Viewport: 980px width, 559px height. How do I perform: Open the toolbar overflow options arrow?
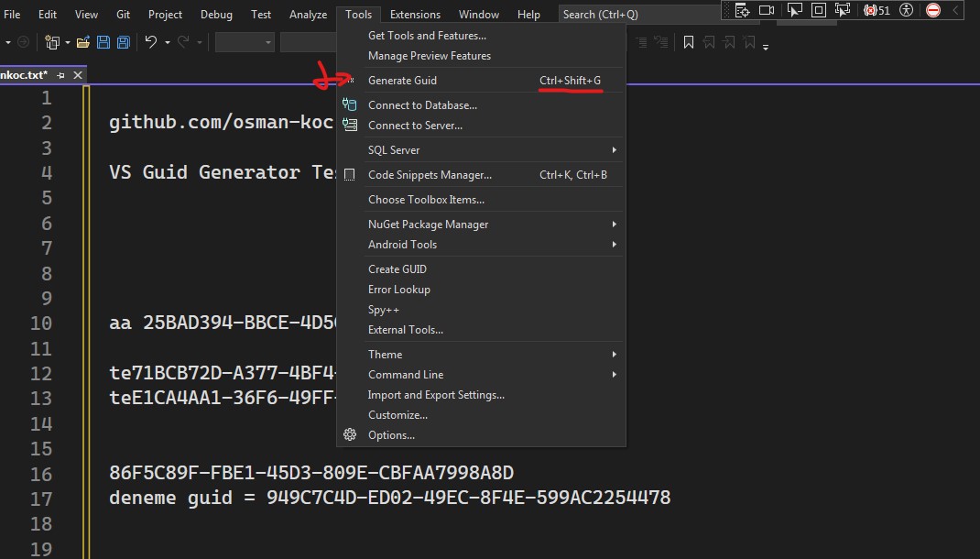[766, 47]
